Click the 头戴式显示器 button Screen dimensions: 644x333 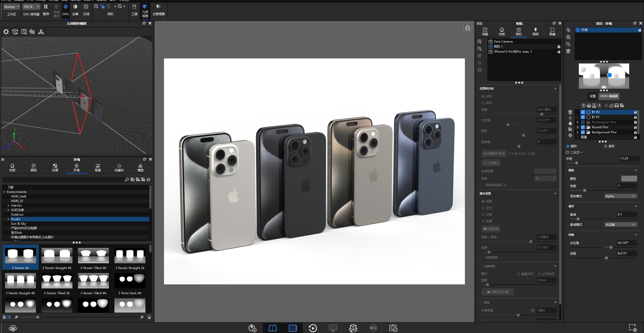498,292
